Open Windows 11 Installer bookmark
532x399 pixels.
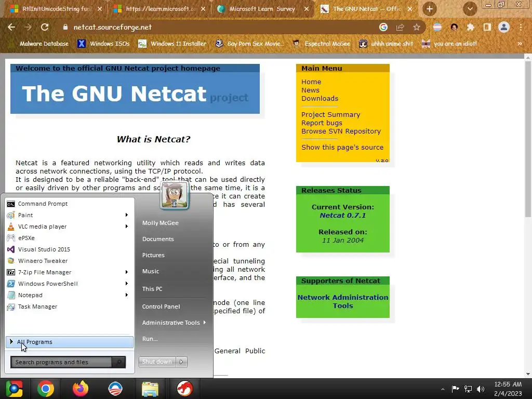click(x=172, y=44)
